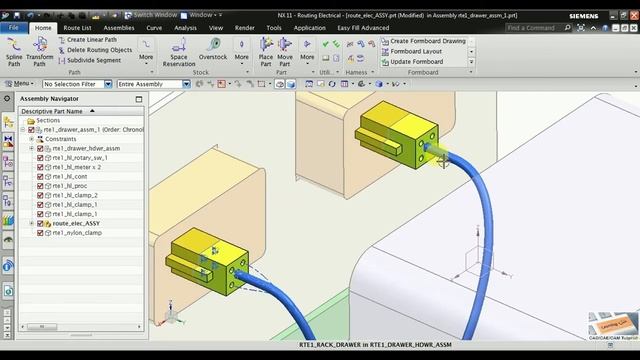Click the rotate view icon in selection bar
Image resolution: width=640 pixels, height=360 pixels.
(x=332, y=84)
